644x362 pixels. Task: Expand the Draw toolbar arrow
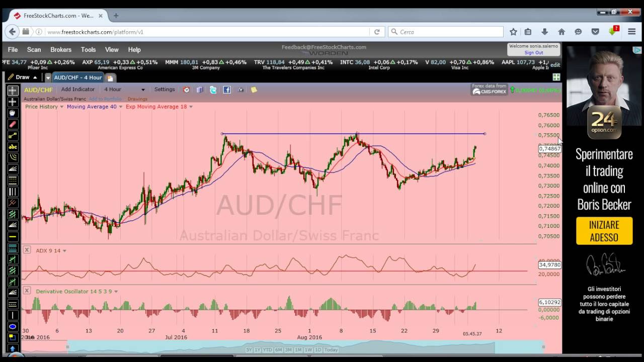[x=35, y=77]
